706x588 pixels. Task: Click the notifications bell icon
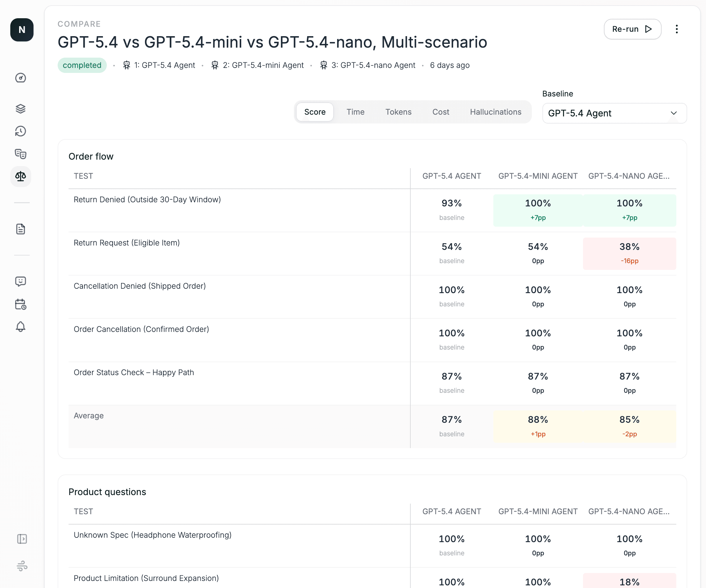(21, 327)
